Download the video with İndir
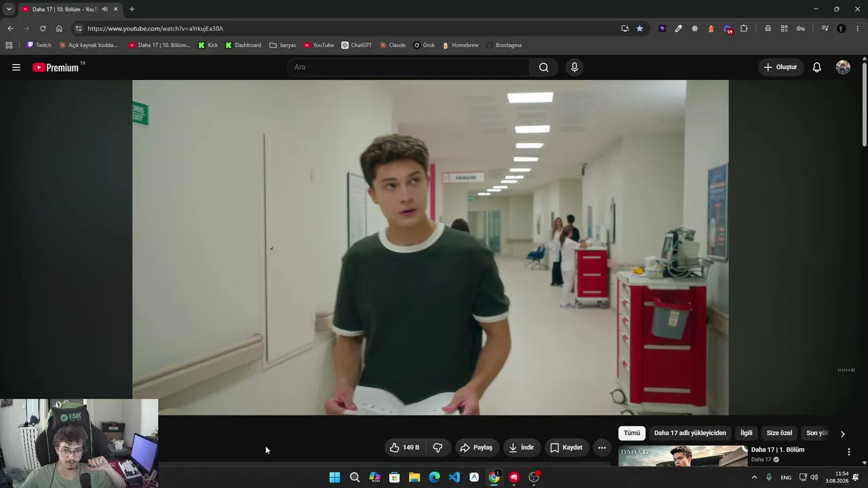 click(x=521, y=447)
